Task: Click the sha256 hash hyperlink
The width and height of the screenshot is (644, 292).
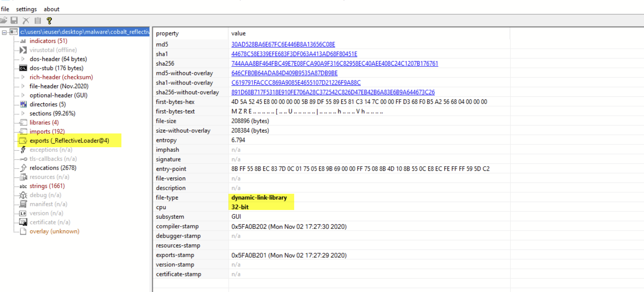Action: coord(334,63)
